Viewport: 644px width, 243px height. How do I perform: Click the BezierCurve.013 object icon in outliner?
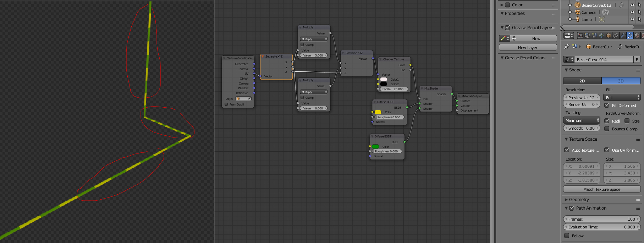(577, 5)
